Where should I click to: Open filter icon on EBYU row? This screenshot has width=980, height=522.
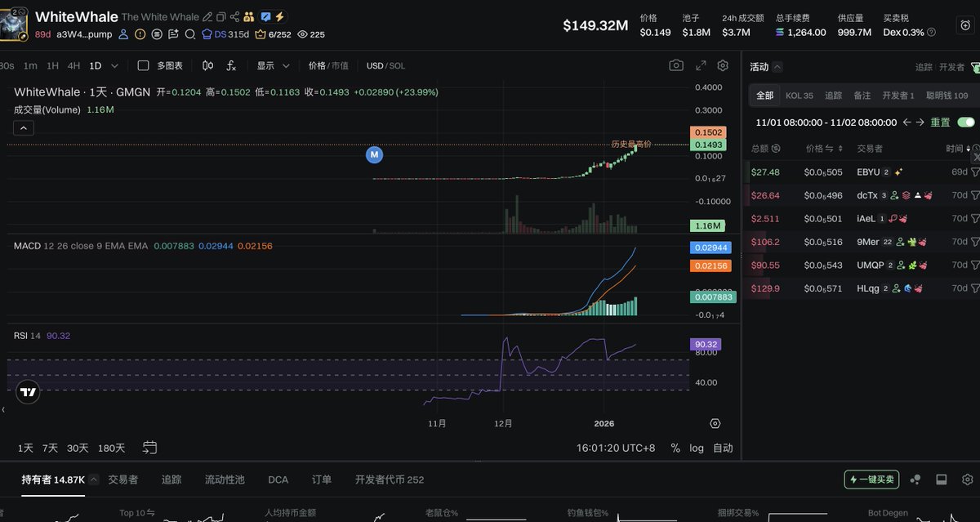point(974,172)
